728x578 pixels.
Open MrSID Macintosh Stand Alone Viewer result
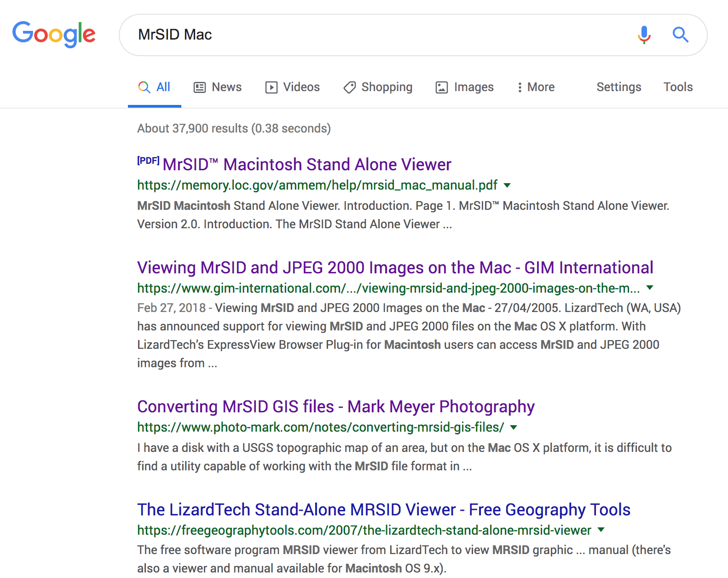[307, 165]
